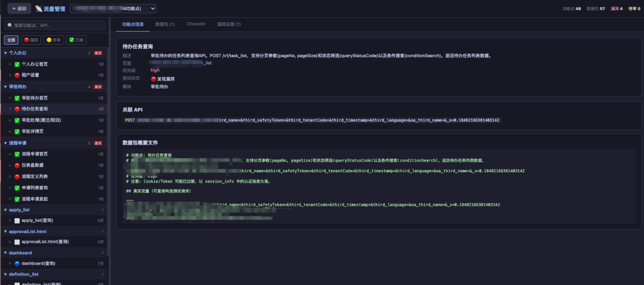Collapse the apply_list group
This screenshot has width=644, height=285.
[5, 210]
